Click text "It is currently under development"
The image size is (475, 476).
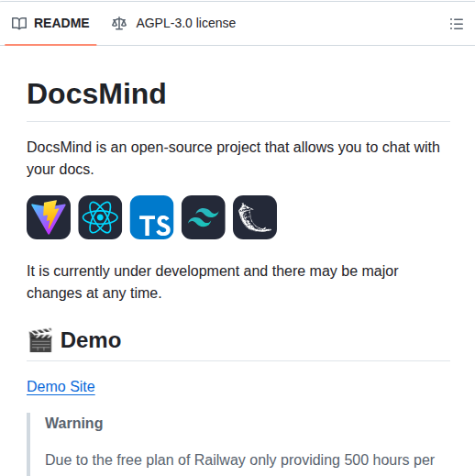133,271
